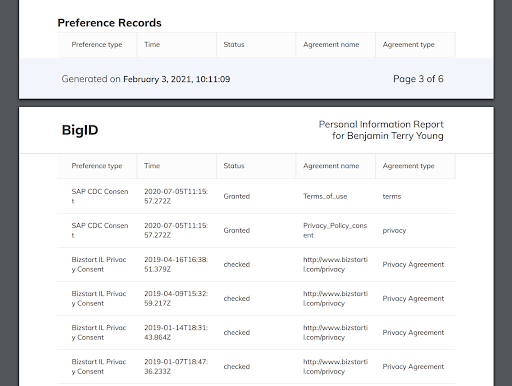This screenshot has height=386, width=512.
Task: Click Privacy Agreement in the 2019-01-07 row
Action: click(x=413, y=367)
